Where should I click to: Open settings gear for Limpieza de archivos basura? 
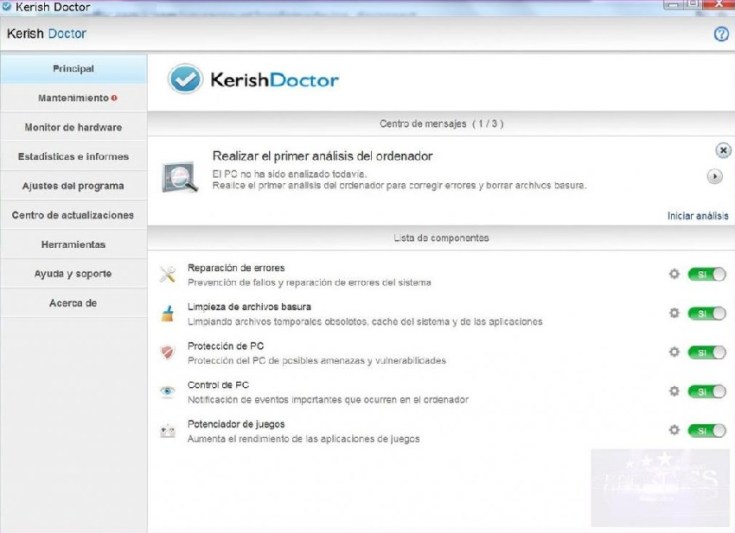[674, 313]
